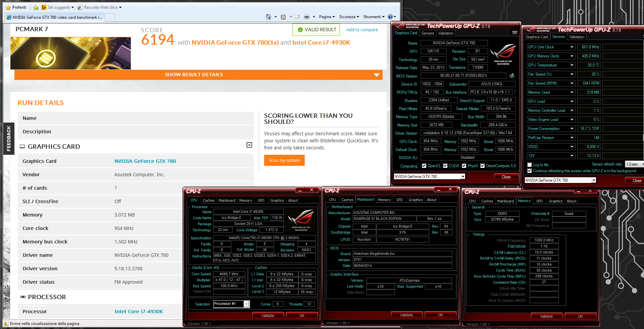This screenshot has height=329, width=644.
Task: Click the Bus Interface question mark in GPU-Z
Action: click(514, 92)
